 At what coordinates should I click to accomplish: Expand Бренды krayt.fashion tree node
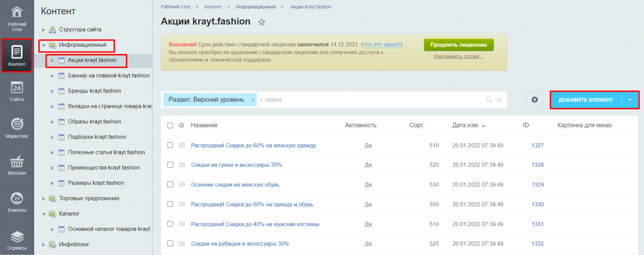53,91
